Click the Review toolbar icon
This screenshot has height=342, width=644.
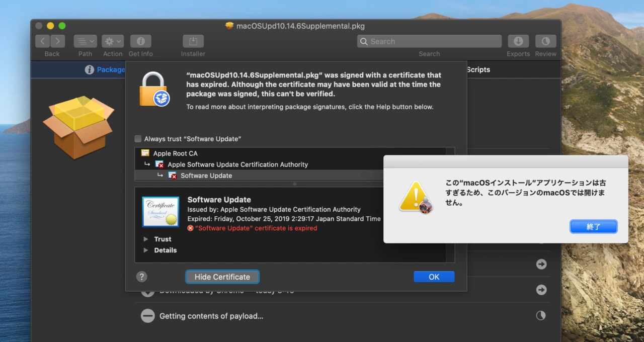point(545,41)
